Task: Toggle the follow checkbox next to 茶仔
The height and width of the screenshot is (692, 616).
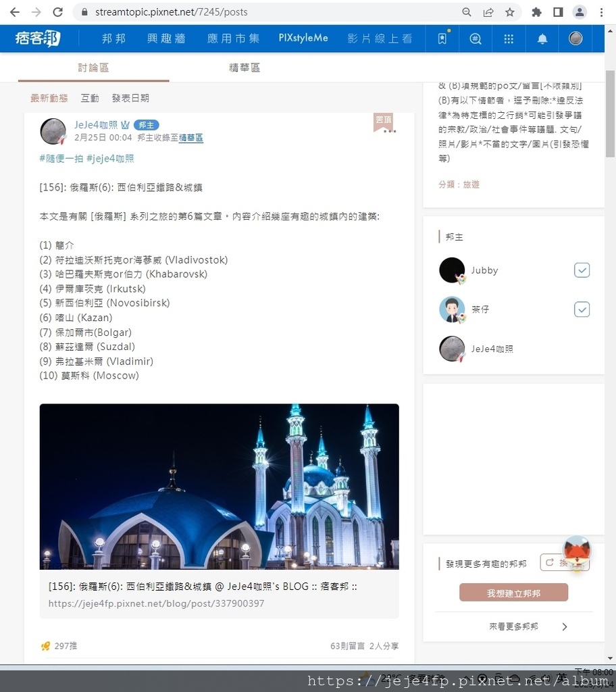Action: (582, 310)
